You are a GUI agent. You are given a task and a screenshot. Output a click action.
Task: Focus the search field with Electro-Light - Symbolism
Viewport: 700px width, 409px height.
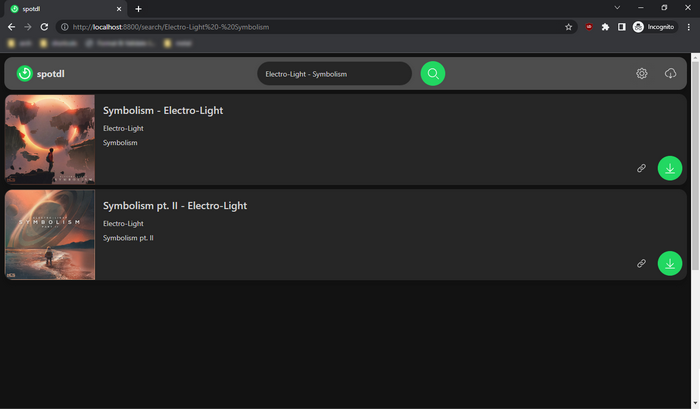334,74
